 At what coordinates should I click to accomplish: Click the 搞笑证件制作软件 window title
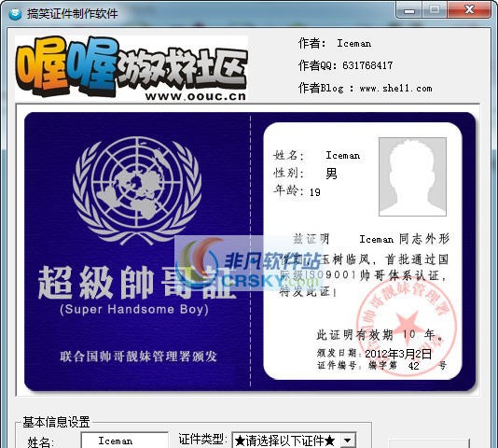(72, 14)
